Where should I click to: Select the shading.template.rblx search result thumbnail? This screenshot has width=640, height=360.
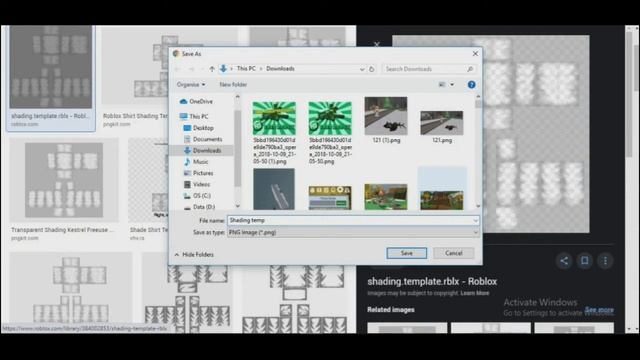(51, 67)
